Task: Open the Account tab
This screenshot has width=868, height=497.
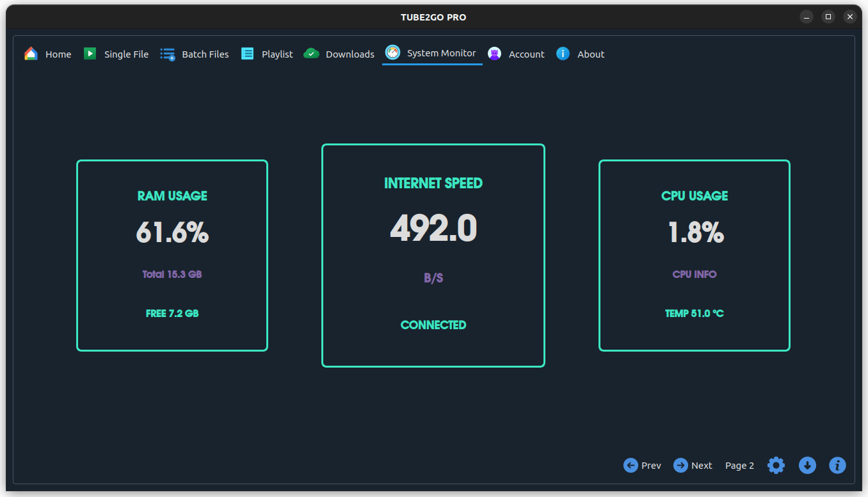Action: (x=516, y=54)
